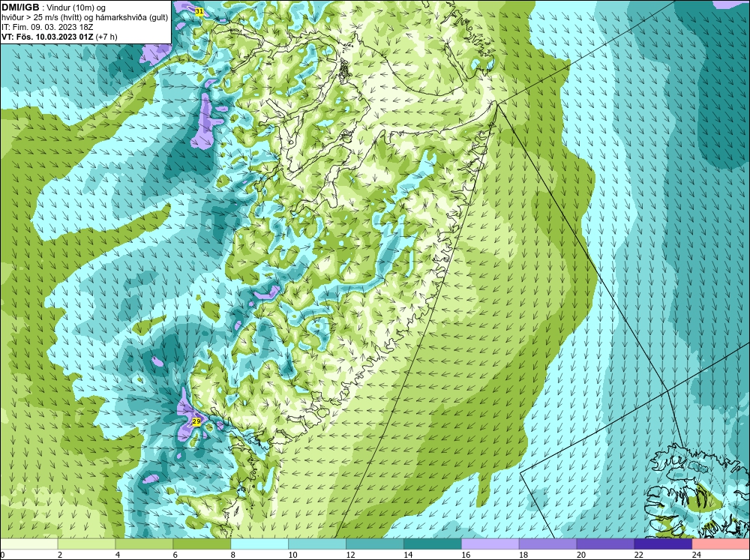Select the 10–12 m/s legend swatch
This screenshot has width=750, height=560.
(x=317, y=544)
